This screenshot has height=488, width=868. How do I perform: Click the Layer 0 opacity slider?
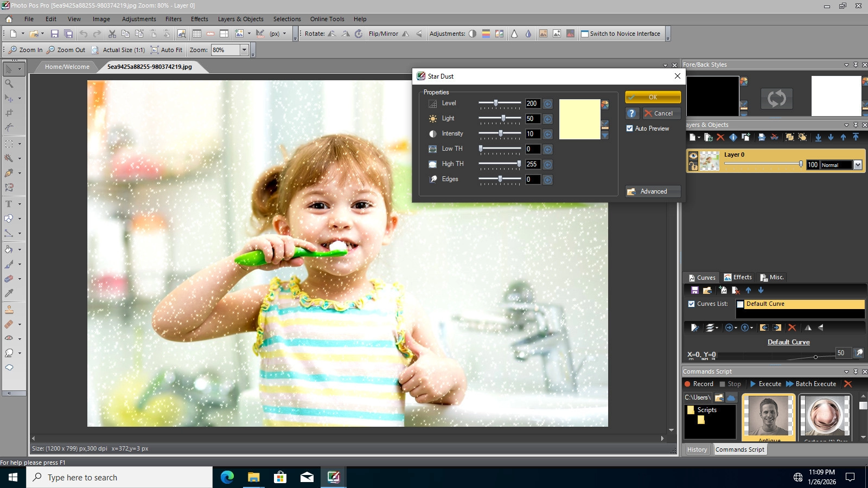pyautogui.click(x=763, y=164)
